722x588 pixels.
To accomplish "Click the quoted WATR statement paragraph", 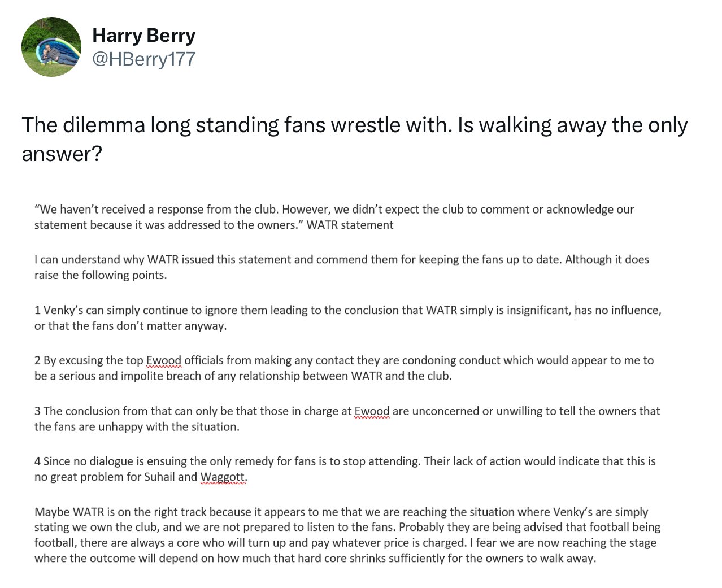I will point(334,217).
